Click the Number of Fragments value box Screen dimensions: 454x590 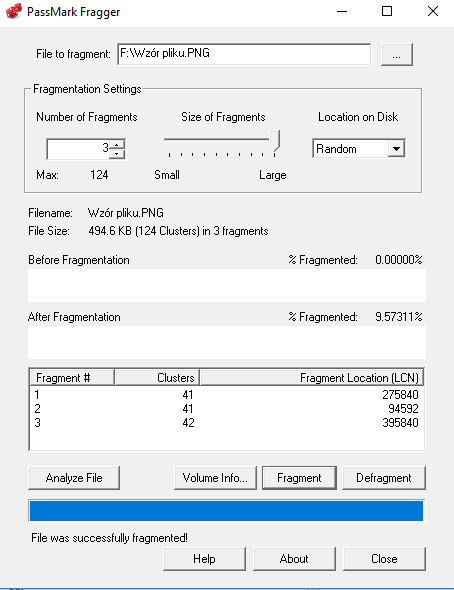pos(78,149)
